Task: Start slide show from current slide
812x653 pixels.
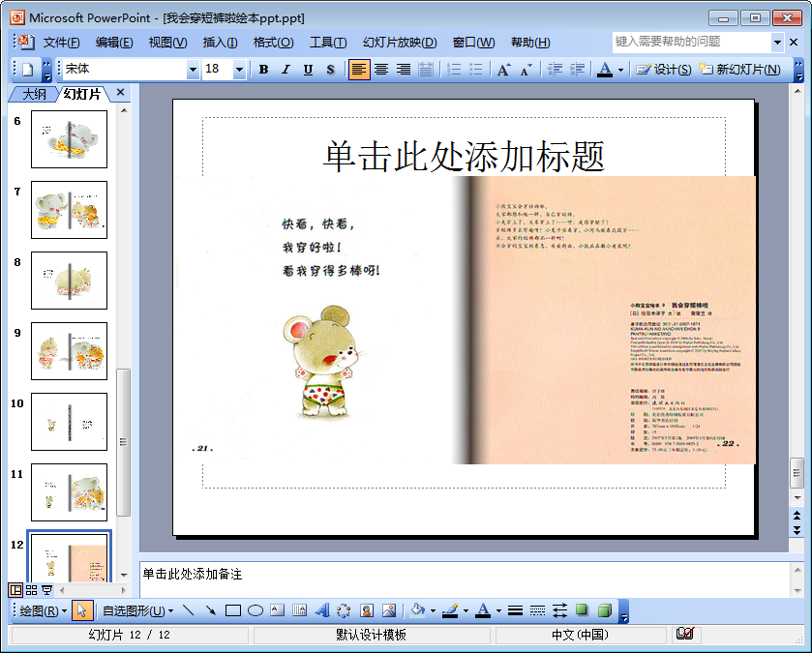Action: click(46, 590)
